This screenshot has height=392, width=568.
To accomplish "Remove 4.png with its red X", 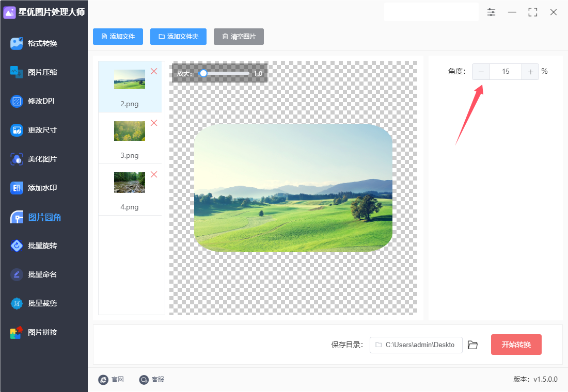I will 154,174.
